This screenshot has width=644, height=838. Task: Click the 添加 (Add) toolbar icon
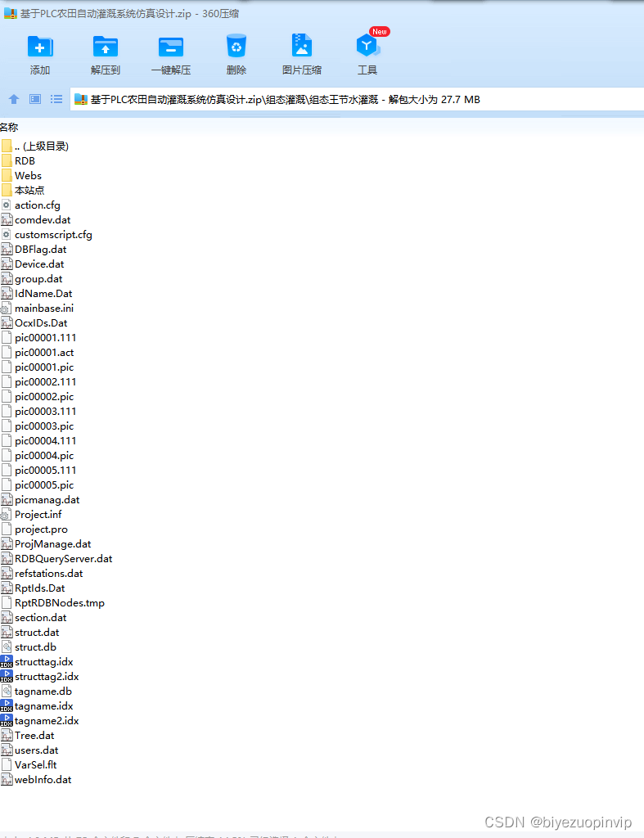tap(40, 47)
